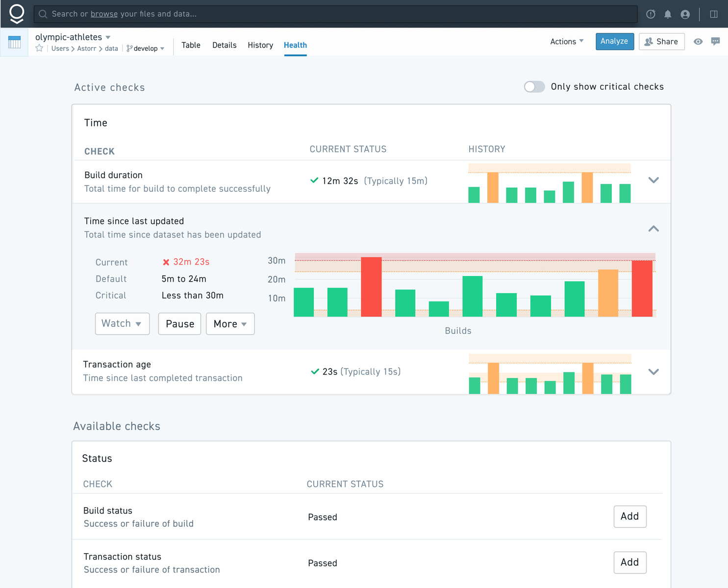Open the comments speech bubble icon
The image size is (728, 588).
click(x=715, y=42)
